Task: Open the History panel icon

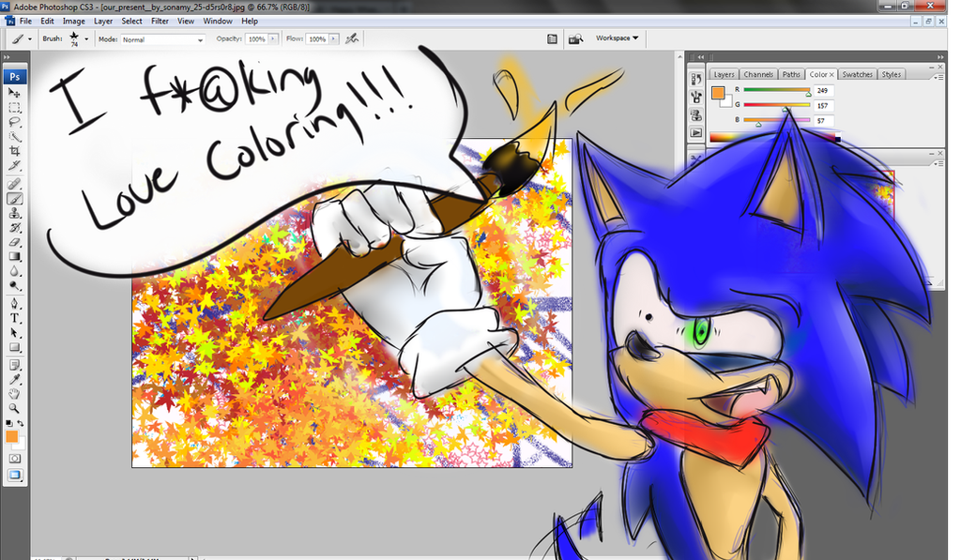Action: (696, 79)
